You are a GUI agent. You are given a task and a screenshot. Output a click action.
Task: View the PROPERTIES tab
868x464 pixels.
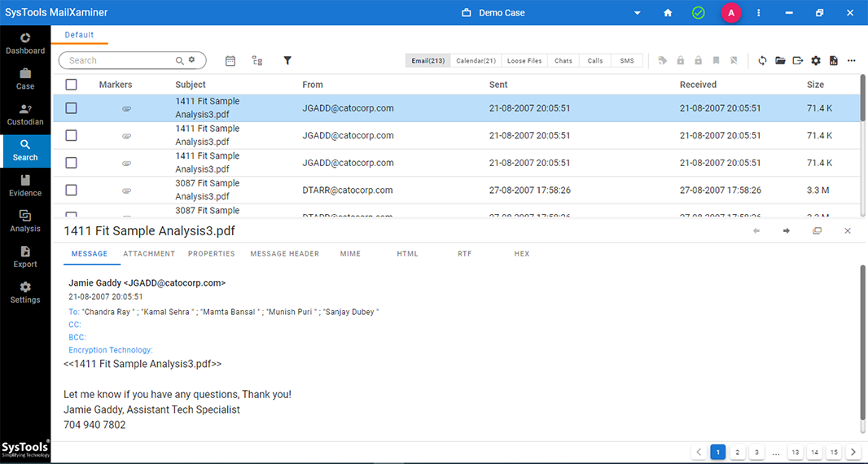pos(212,254)
